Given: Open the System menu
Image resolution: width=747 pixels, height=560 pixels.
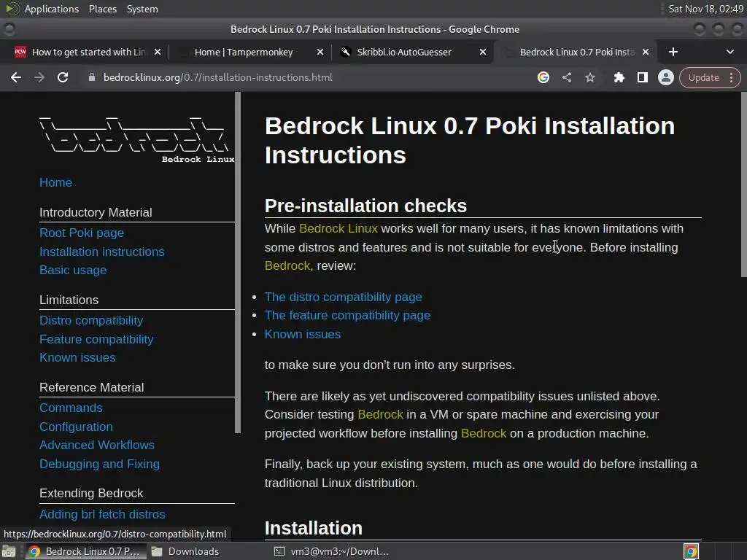Looking at the screenshot, I should (142, 9).
